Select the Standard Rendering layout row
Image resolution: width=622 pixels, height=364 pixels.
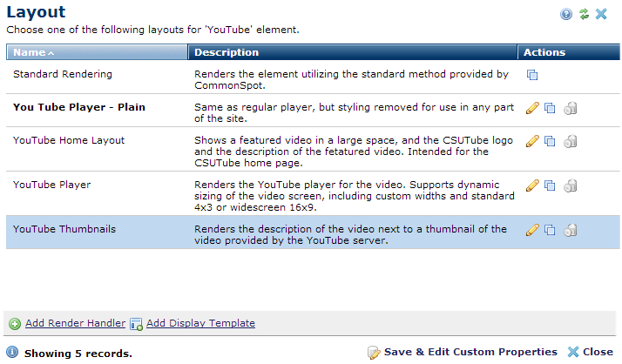[x=63, y=75]
